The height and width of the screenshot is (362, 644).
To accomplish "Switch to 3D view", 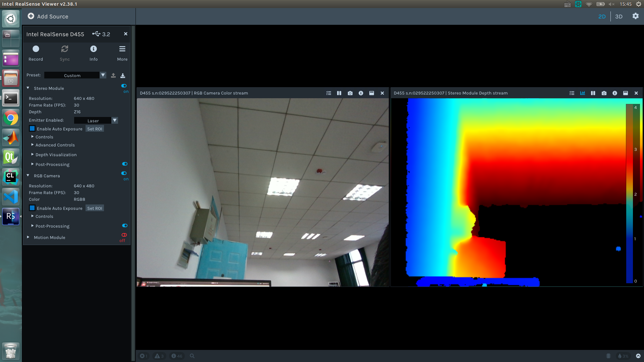I will pos(619,16).
